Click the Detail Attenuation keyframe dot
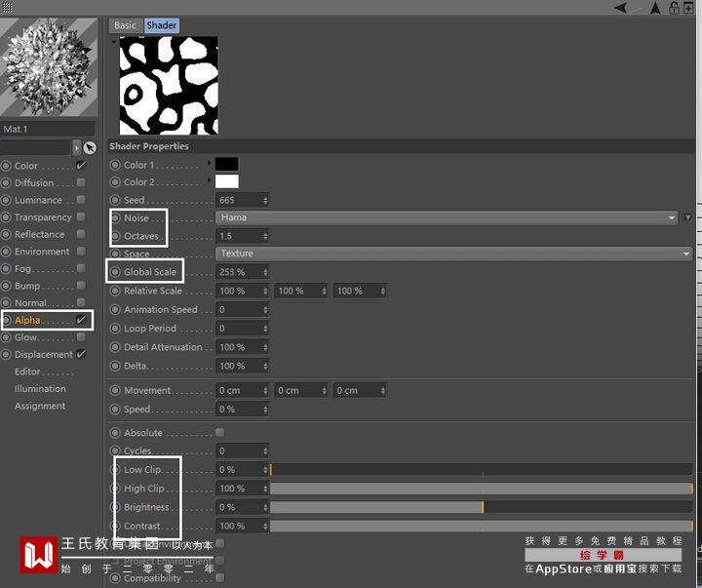Screen dimensions: 702x588 click(115, 347)
